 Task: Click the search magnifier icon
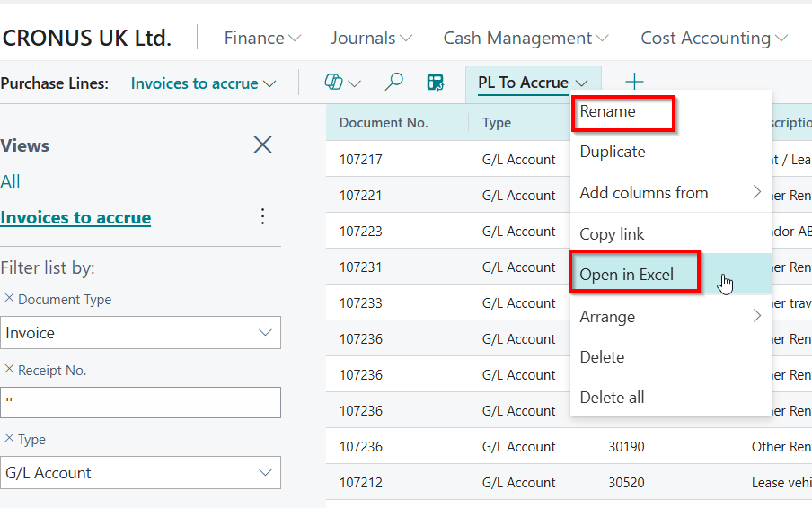(x=393, y=83)
